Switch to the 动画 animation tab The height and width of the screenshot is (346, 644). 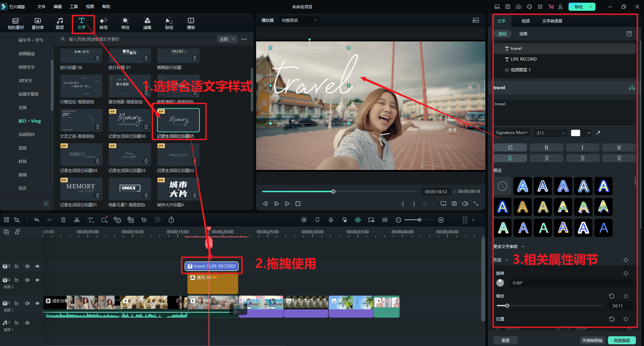click(523, 34)
